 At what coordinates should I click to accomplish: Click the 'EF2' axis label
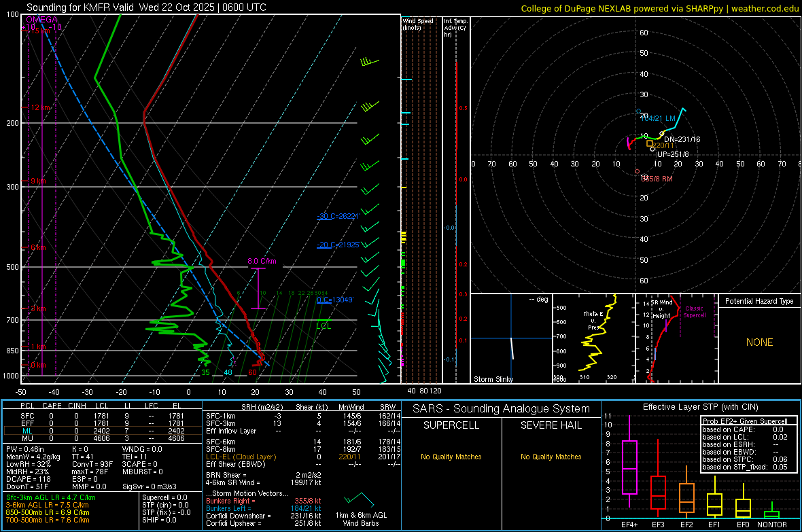click(686, 525)
